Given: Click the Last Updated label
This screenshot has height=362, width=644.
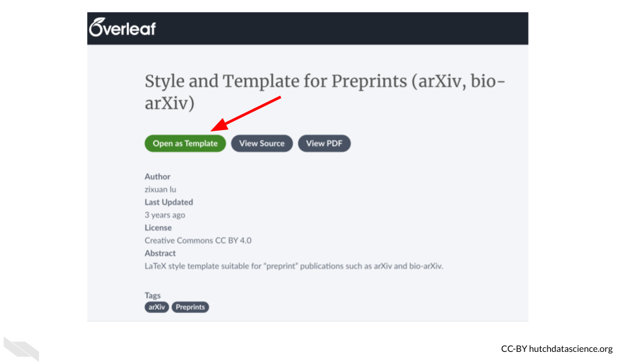Looking at the screenshot, I should click(168, 202).
